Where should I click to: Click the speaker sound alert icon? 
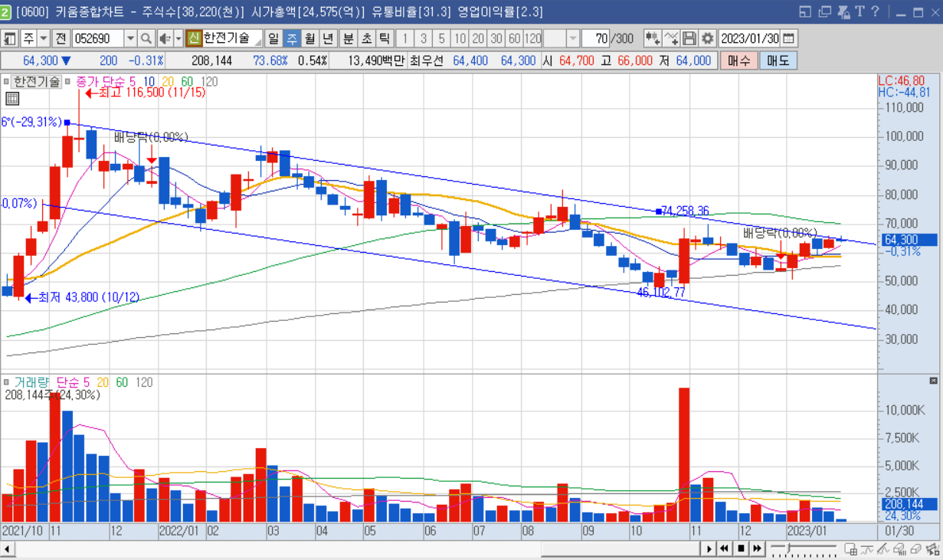point(165,38)
